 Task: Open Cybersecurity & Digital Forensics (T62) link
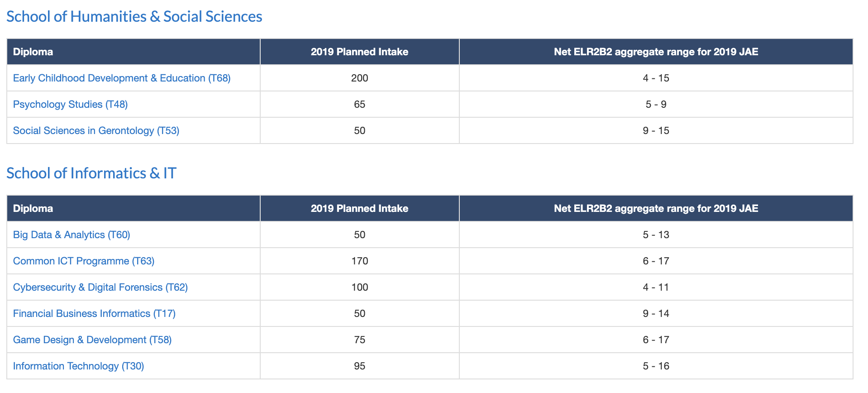(100, 288)
